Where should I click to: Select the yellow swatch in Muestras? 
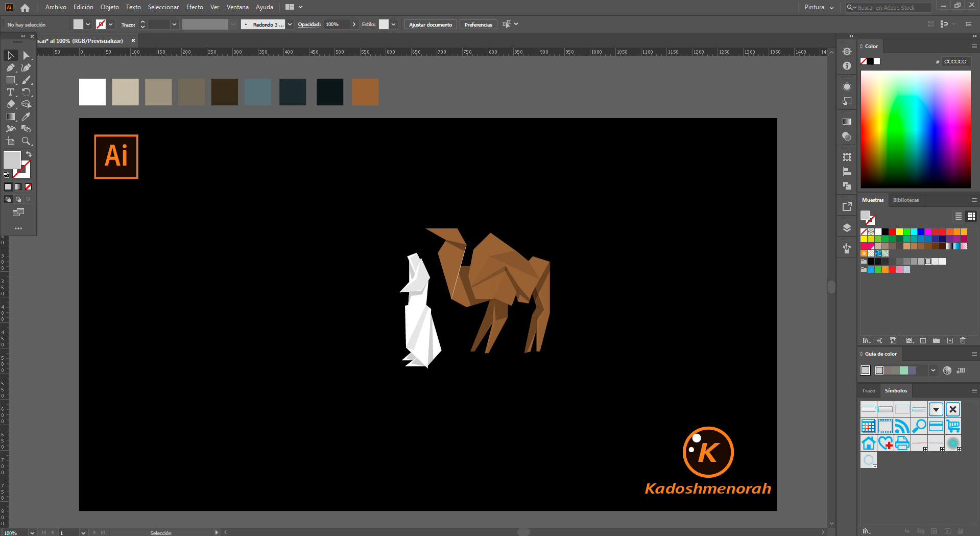pos(899,232)
